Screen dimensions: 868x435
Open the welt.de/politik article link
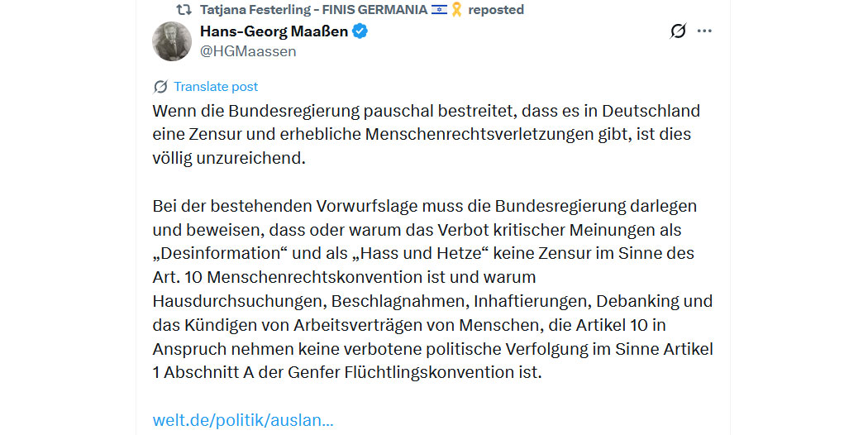tap(243, 420)
